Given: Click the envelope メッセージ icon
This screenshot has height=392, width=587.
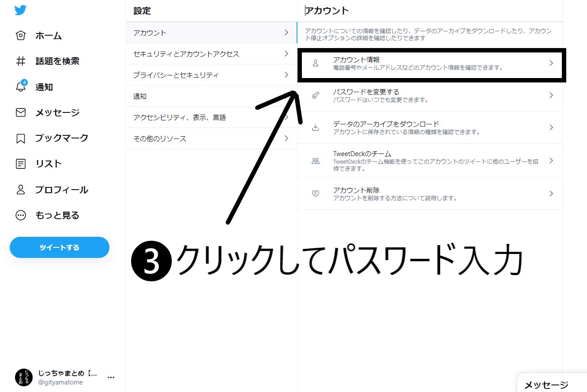Looking at the screenshot, I should [21, 112].
